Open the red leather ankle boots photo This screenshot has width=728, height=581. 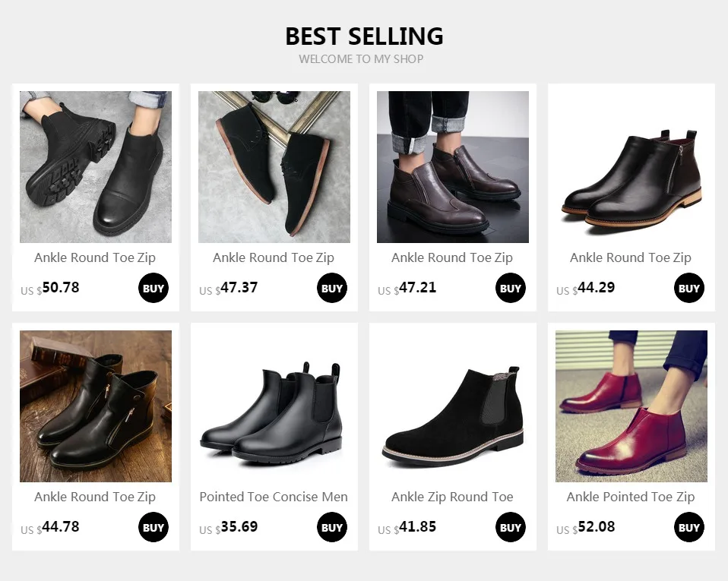click(x=631, y=406)
